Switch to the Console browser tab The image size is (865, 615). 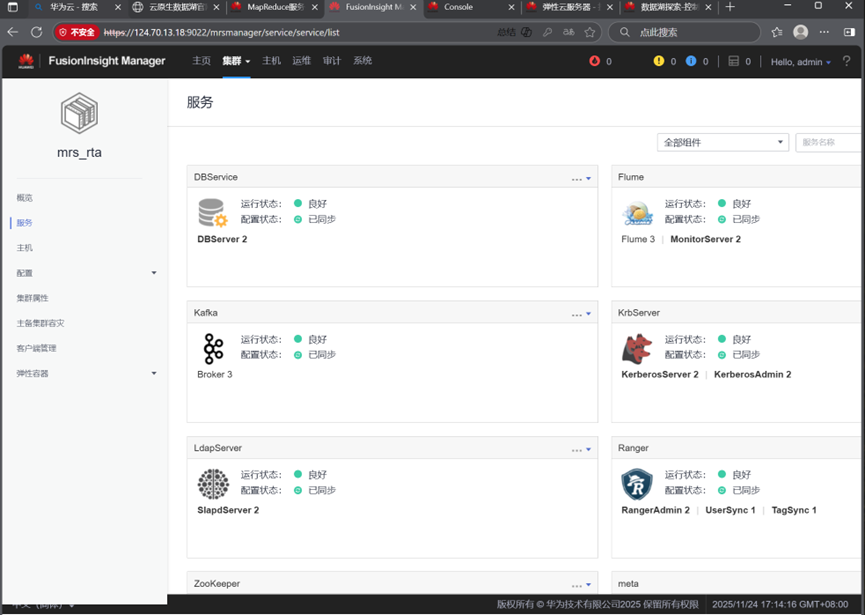(472, 8)
